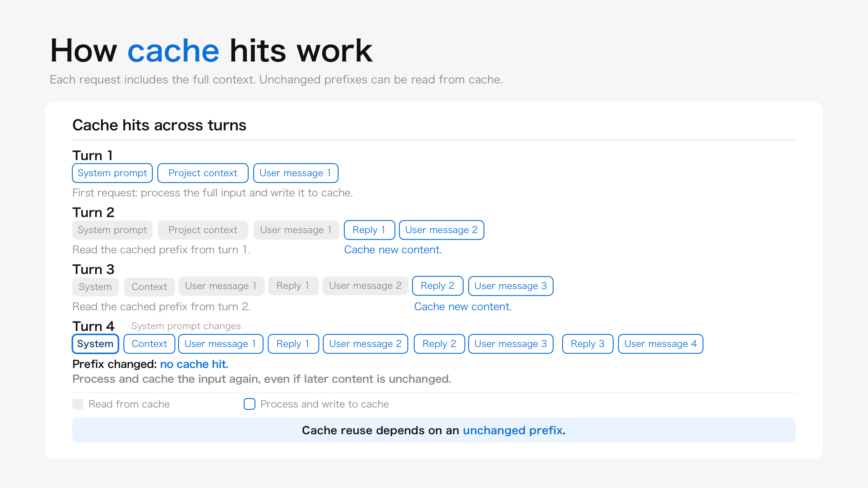Click the 'Turn 3' heading
Viewport: 868px width, 488px height.
(93, 269)
